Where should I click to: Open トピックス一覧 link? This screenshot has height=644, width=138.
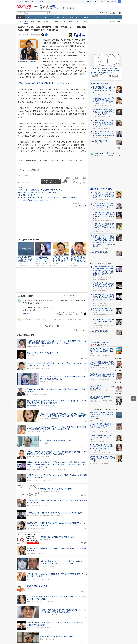115,21
